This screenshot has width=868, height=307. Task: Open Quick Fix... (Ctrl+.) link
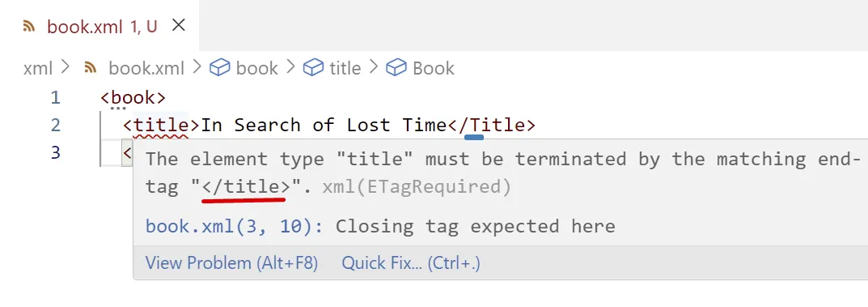[411, 262]
